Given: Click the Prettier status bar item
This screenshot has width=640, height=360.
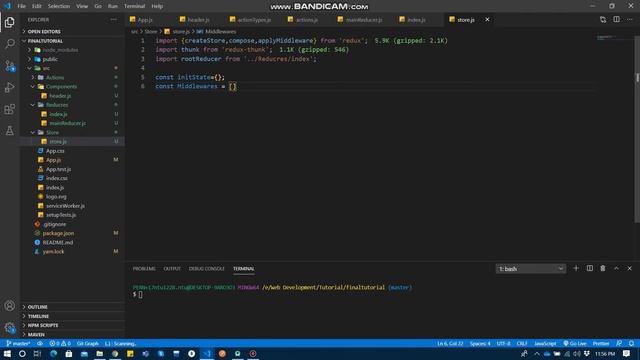Looking at the screenshot, I should pyautogui.click(x=601, y=343).
